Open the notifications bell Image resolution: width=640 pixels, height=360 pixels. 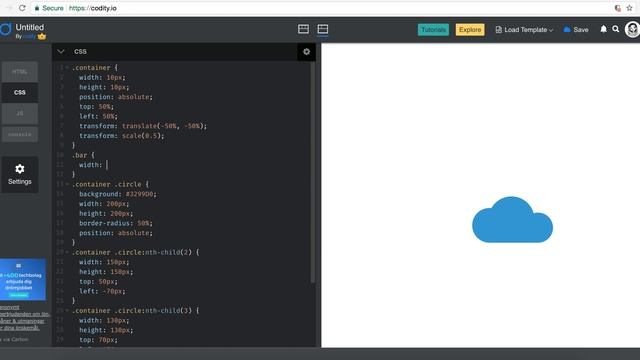pos(603,29)
